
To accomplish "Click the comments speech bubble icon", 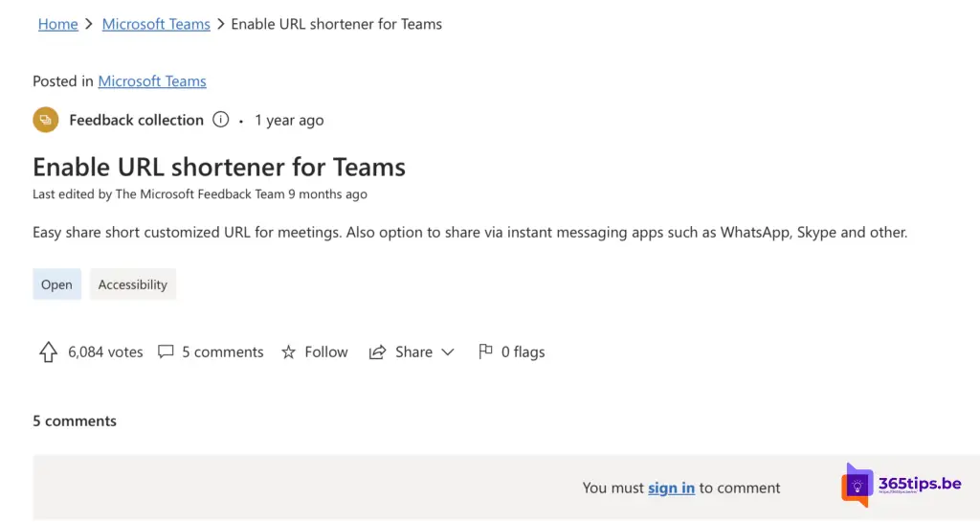I will pyautogui.click(x=166, y=352).
